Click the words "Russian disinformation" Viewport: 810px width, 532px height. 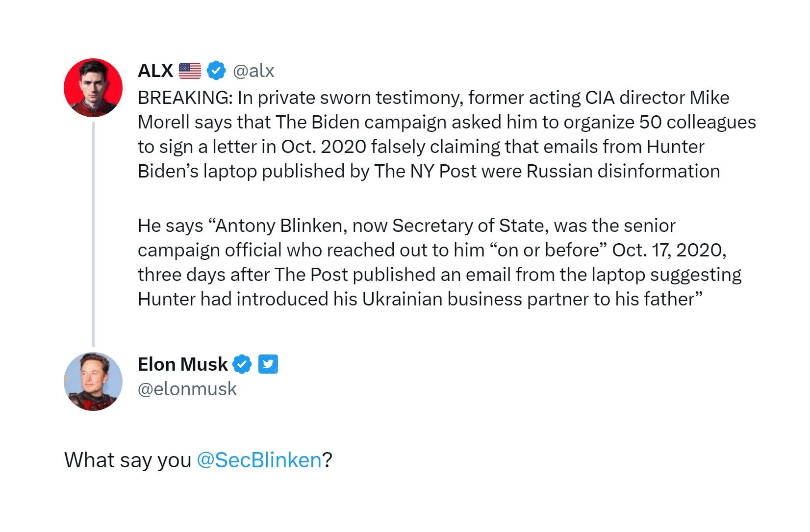pyautogui.click(x=623, y=171)
